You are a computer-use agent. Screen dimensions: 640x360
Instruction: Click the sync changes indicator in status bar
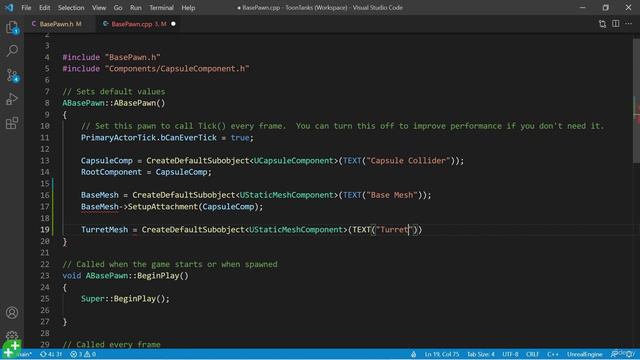(x=51, y=354)
